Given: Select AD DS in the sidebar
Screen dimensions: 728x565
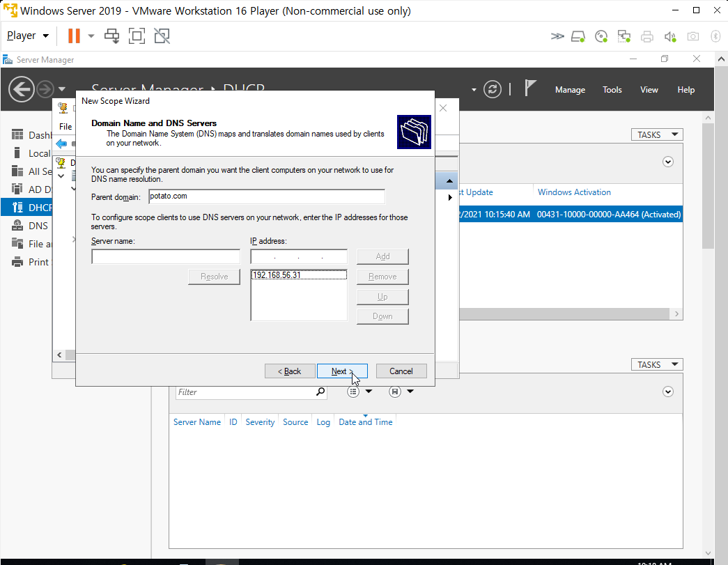Looking at the screenshot, I should click(31, 189).
